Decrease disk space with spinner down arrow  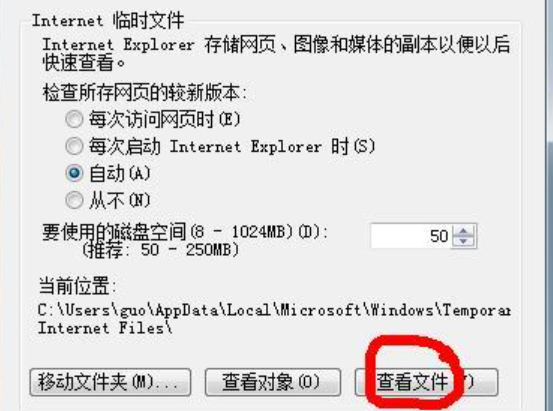tap(463, 241)
